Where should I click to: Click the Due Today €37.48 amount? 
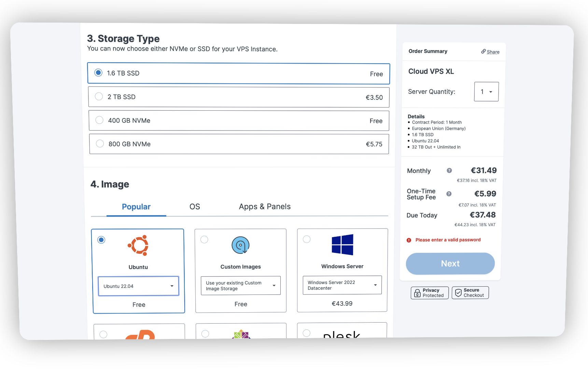[x=482, y=215]
